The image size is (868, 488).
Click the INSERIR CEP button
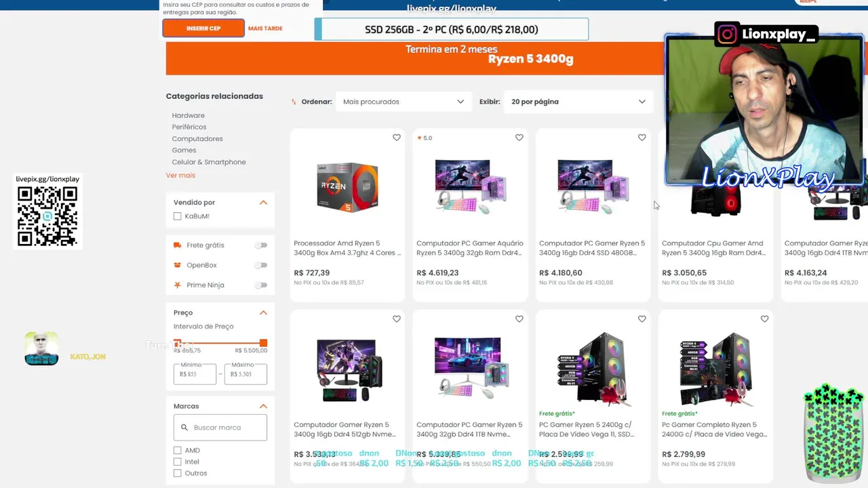pyautogui.click(x=203, y=28)
